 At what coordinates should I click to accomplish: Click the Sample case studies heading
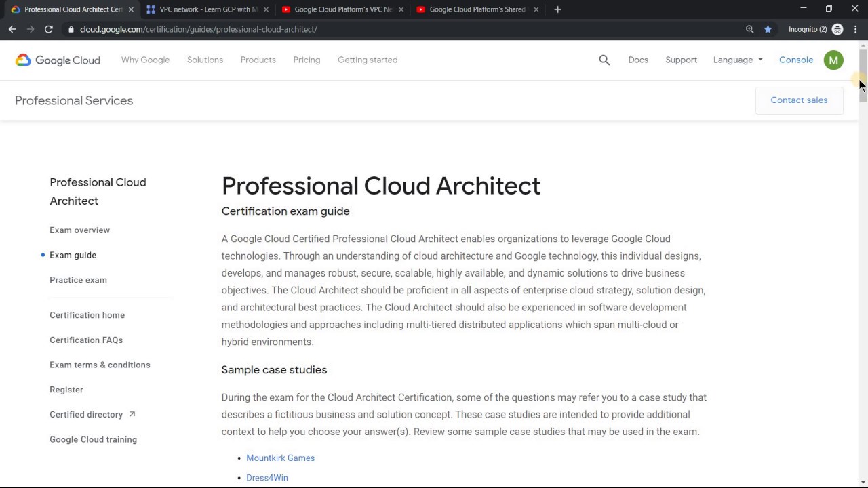point(274,370)
